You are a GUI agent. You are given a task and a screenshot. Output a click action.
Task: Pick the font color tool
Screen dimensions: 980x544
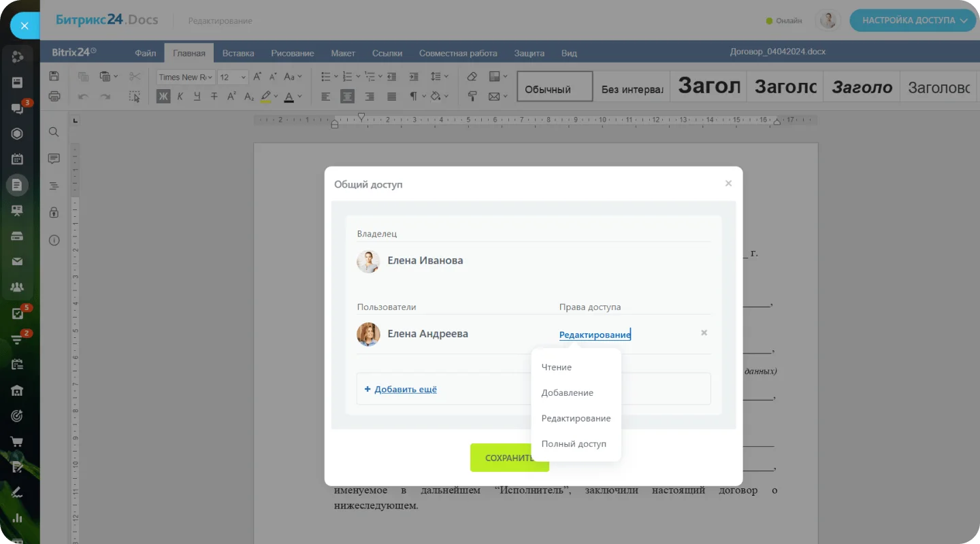coord(289,97)
